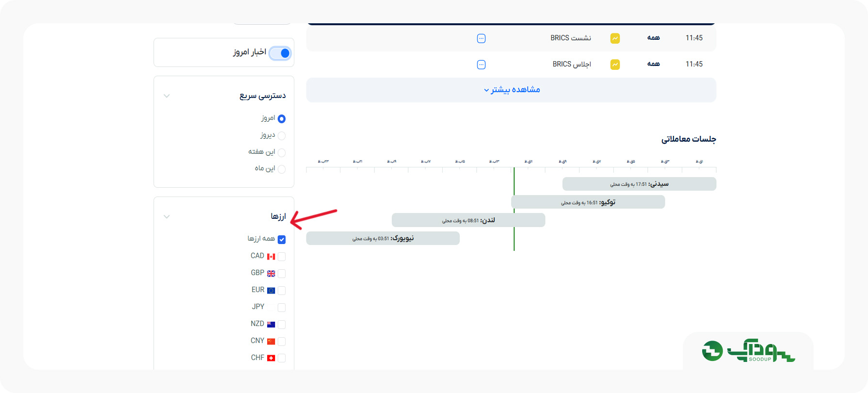This screenshot has height=393, width=868.
Task: Click the yellow impact icon beside نشست BRICS
Action: 615,38
